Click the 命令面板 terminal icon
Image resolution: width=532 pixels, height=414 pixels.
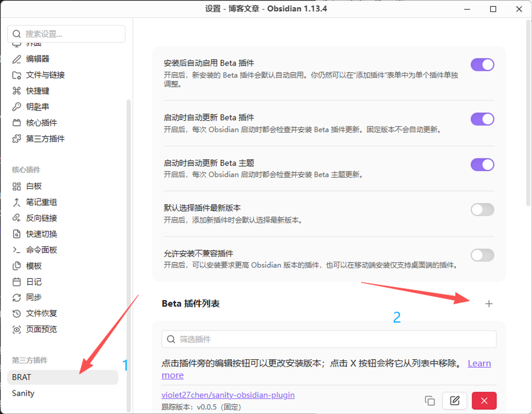pos(17,250)
